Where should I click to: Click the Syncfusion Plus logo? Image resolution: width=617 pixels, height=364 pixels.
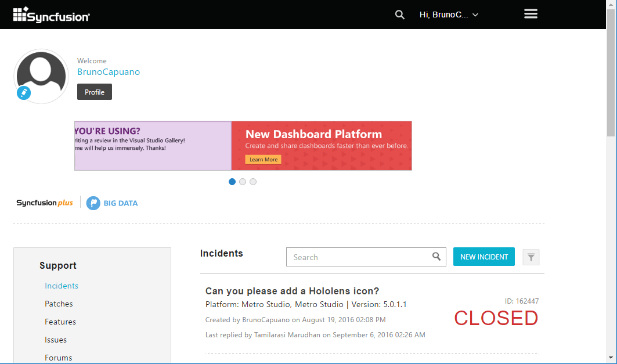point(45,203)
